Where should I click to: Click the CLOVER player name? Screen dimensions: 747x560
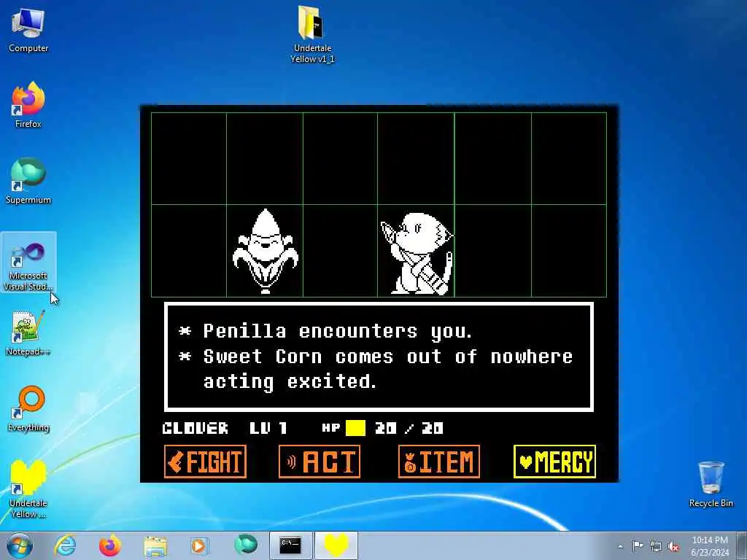[195, 428]
